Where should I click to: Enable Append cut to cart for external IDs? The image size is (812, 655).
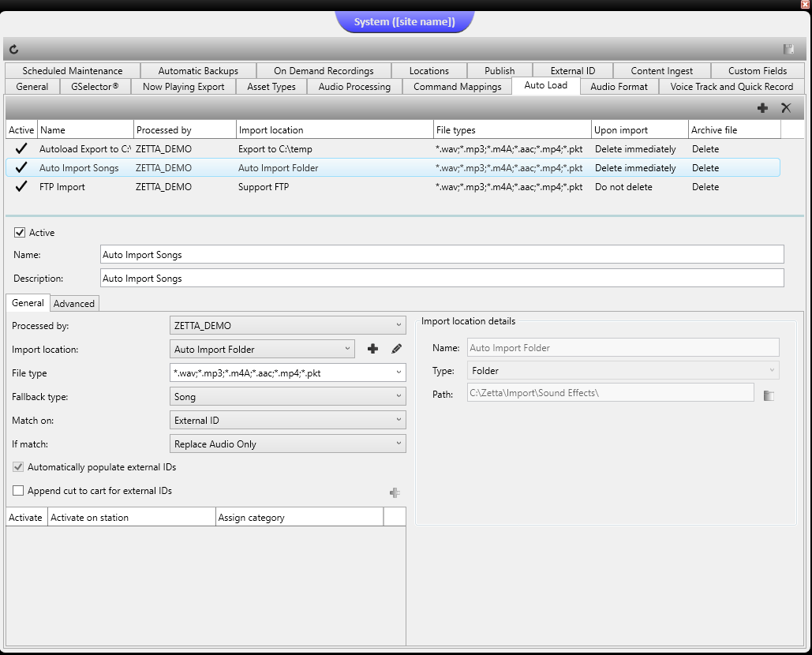click(x=19, y=491)
